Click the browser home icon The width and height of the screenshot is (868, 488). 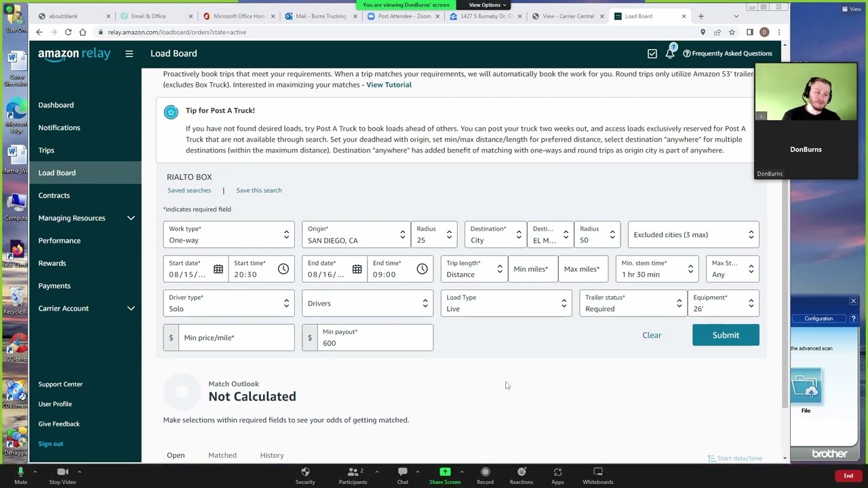[83, 32]
